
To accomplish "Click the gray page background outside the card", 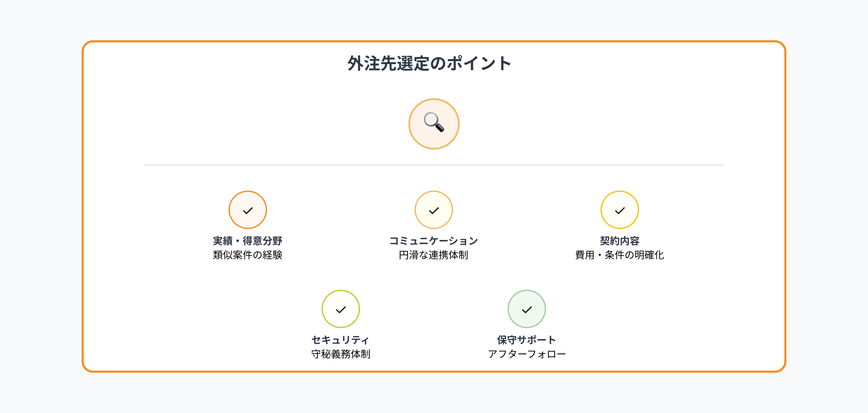I will (x=41, y=206).
